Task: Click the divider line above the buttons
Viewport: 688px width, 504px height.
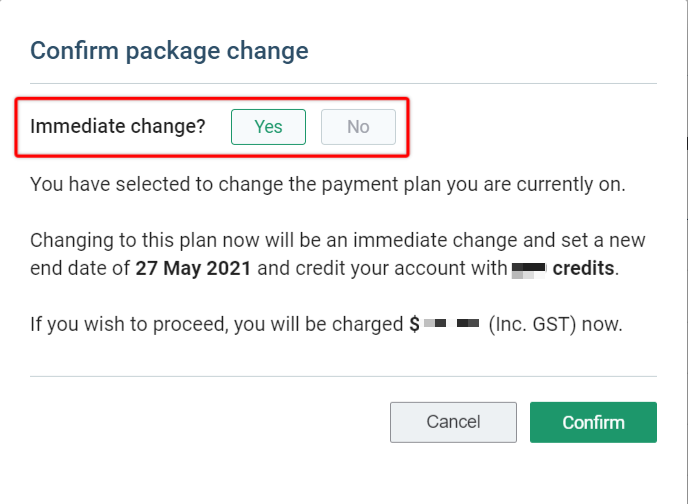Action: tap(343, 377)
